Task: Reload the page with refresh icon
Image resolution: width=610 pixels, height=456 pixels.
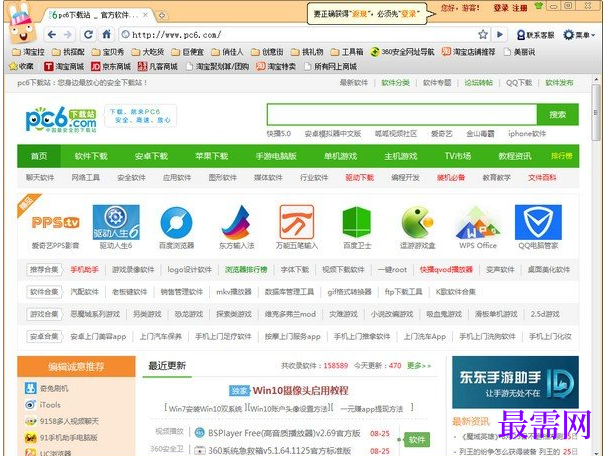Action: pyautogui.click(x=88, y=35)
